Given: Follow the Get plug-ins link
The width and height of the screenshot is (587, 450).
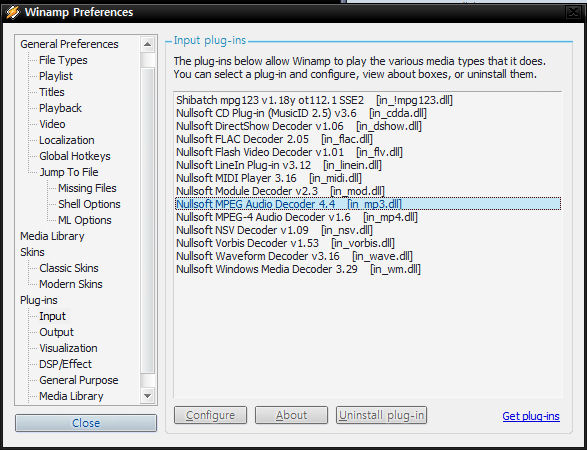Looking at the screenshot, I should tap(531, 416).
